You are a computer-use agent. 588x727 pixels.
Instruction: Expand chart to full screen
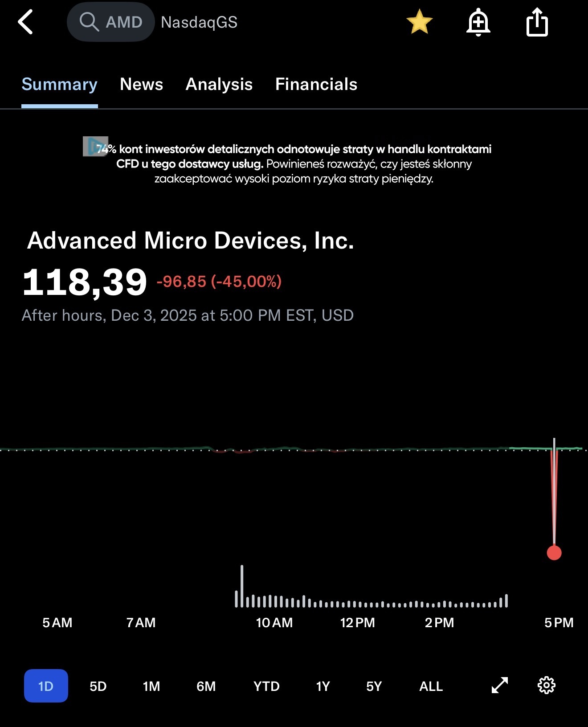499,685
